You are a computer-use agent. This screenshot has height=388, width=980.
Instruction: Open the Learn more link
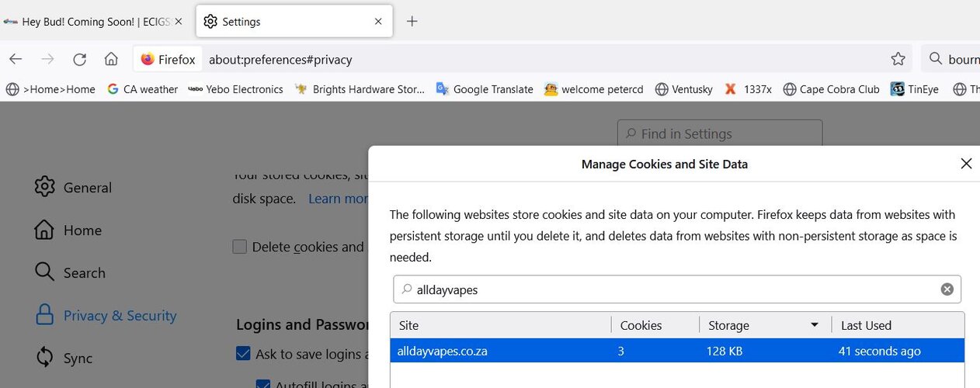click(339, 199)
